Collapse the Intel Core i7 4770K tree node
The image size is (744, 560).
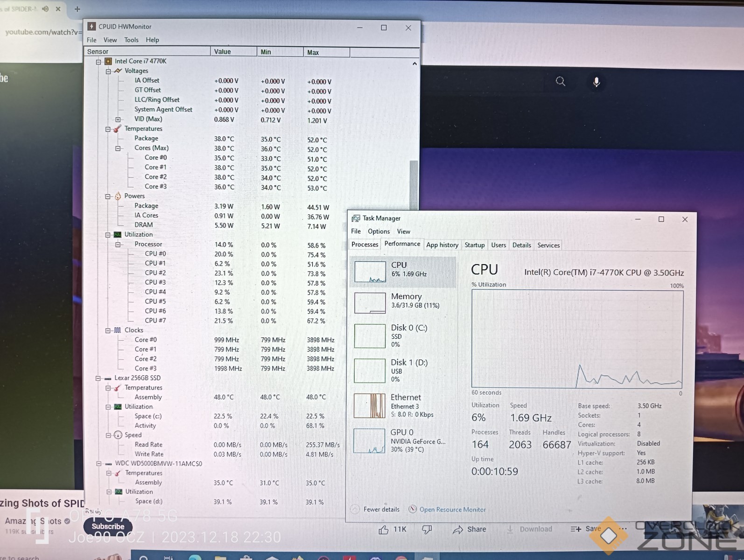pos(98,62)
